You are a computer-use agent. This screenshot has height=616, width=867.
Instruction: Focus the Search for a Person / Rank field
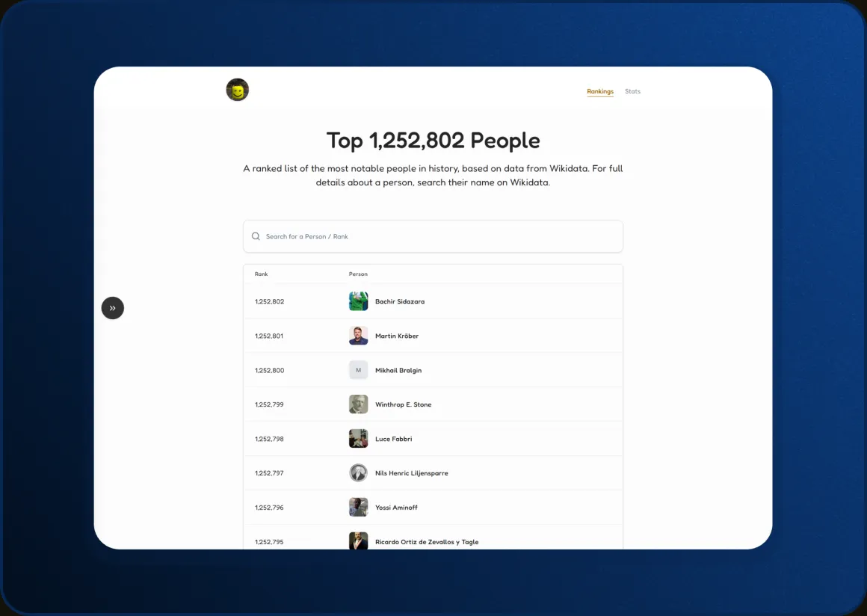433,236
